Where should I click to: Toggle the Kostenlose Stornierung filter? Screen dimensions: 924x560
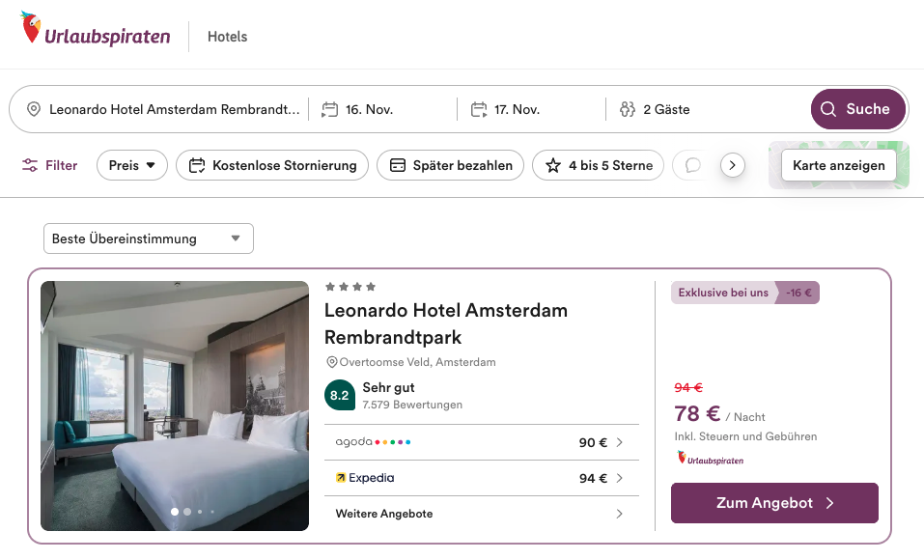[x=272, y=165]
